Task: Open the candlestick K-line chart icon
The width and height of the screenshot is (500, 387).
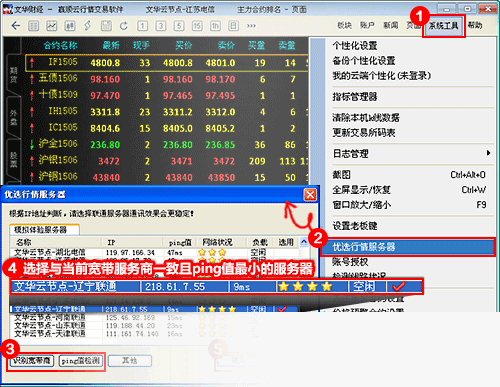Action: pos(70,26)
